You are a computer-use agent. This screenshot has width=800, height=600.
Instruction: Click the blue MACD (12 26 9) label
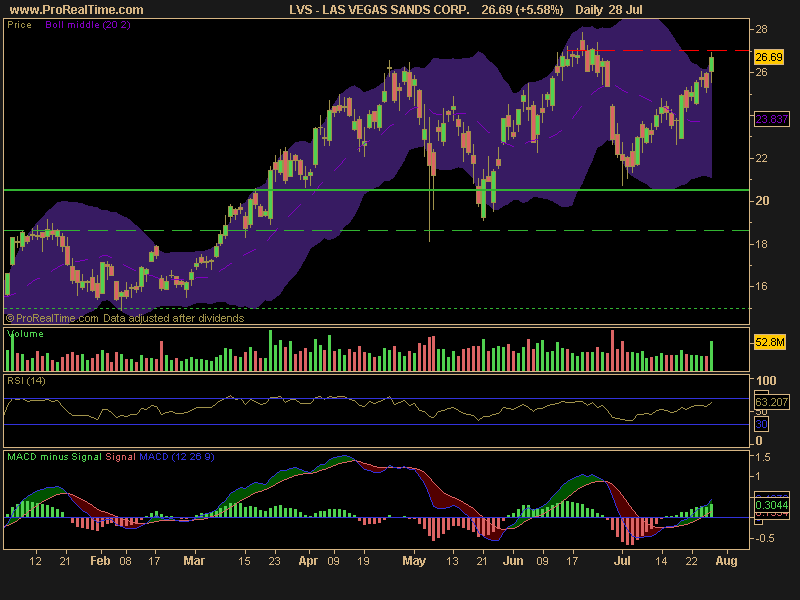pos(177,457)
